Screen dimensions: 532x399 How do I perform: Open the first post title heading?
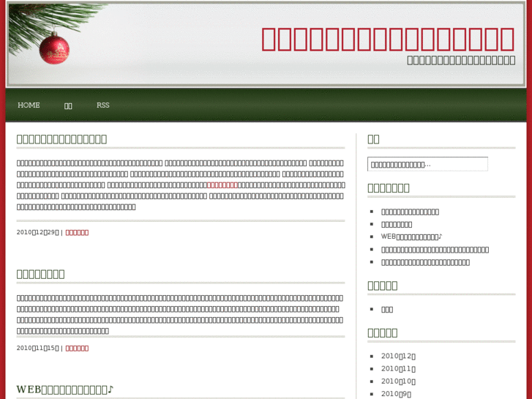point(61,139)
